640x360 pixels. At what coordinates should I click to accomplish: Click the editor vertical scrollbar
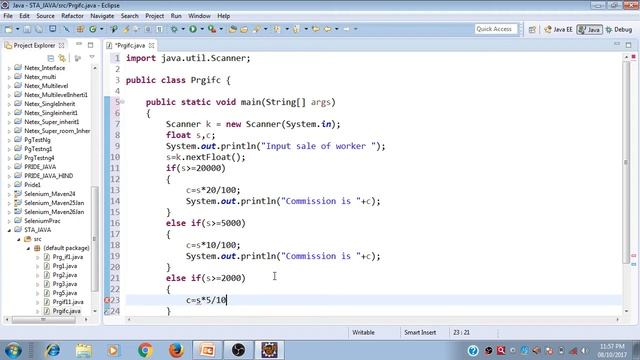click(x=626, y=163)
